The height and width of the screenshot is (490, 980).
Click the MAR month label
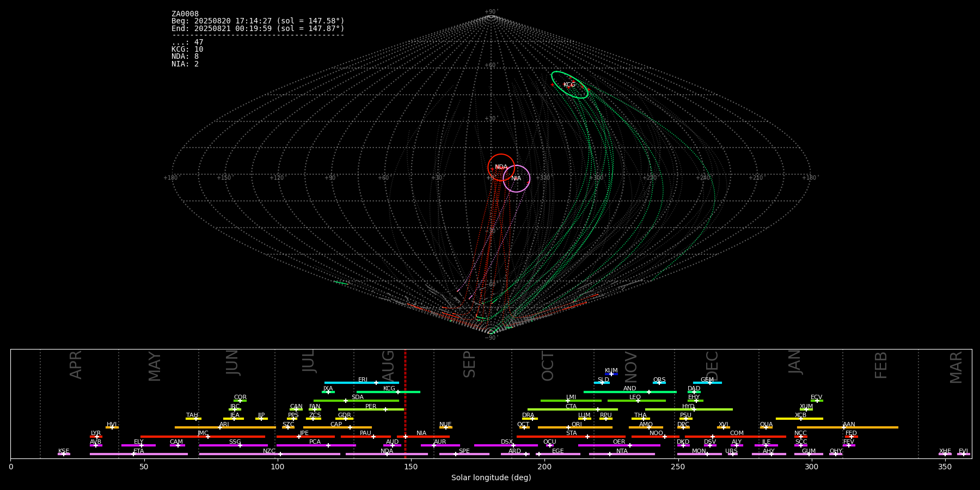956,367
